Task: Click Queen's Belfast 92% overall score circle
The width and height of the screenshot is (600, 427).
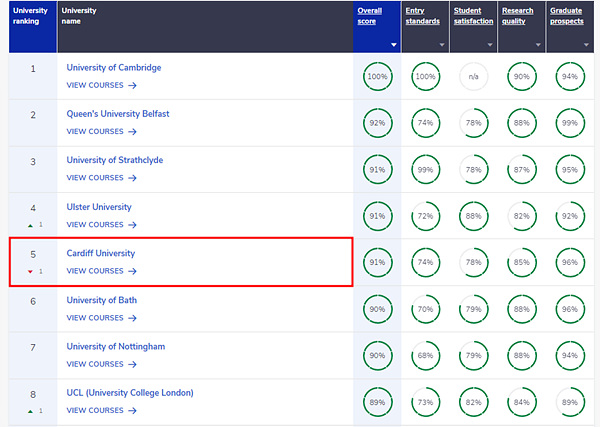Action: [x=378, y=123]
